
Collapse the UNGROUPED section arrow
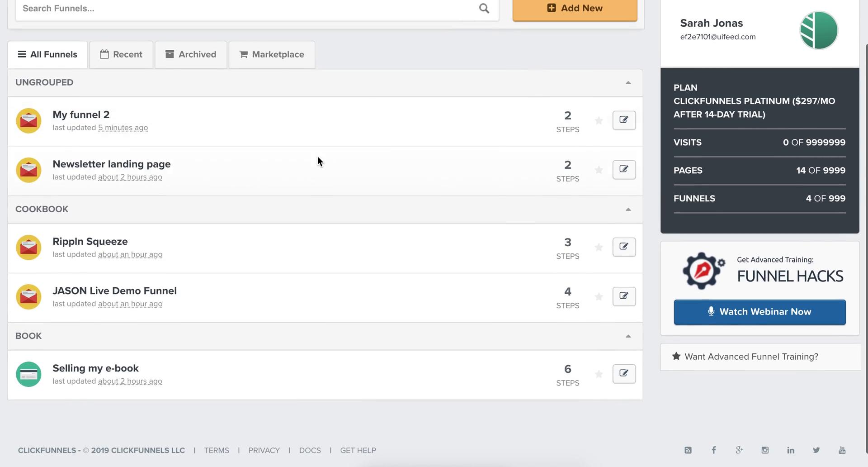(628, 82)
